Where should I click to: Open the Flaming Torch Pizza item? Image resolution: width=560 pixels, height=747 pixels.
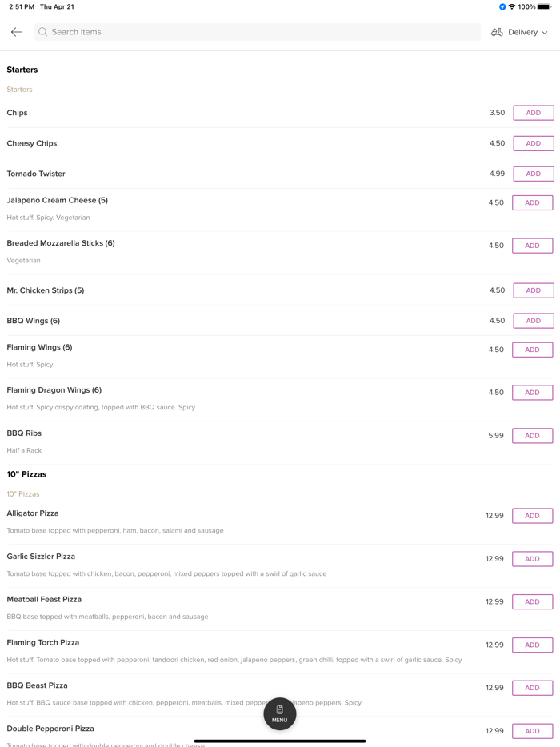click(x=43, y=643)
